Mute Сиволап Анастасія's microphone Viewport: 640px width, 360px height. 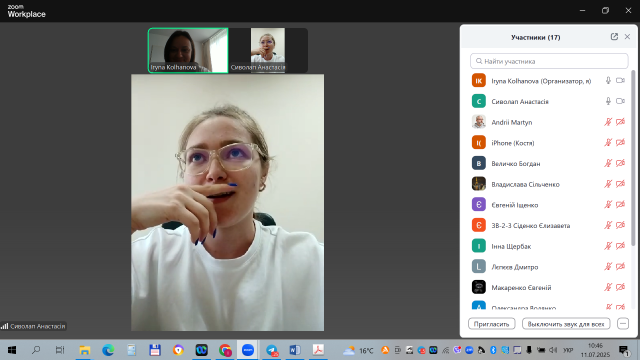click(608, 101)
